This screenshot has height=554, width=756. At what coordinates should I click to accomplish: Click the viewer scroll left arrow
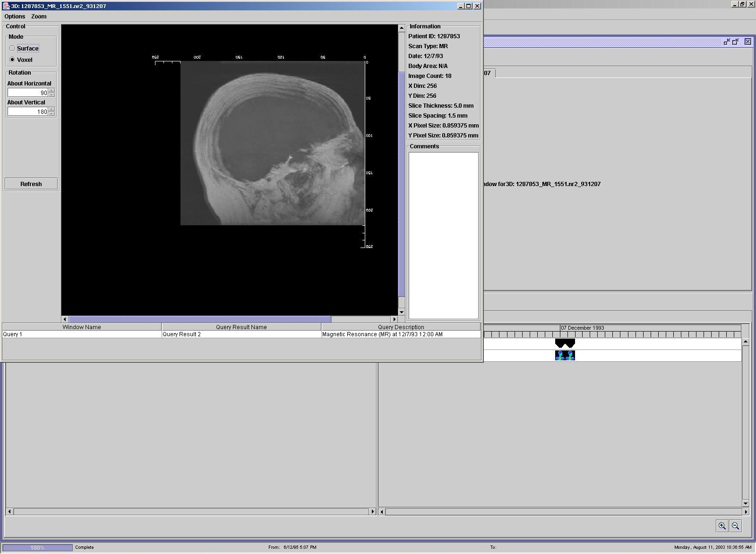(x=65, y=319)
